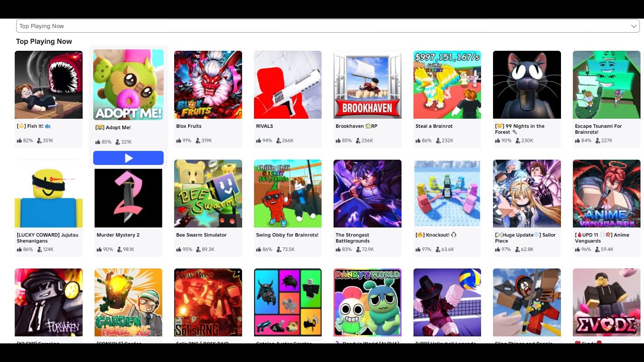Open the Fish It! game thumbnail

(48, 84)
